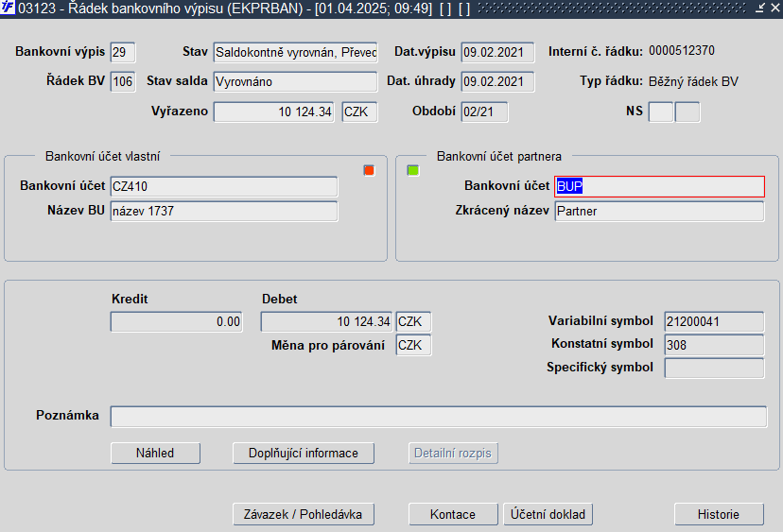Open Závazek / Pohledávka

(x=304, y=514)
